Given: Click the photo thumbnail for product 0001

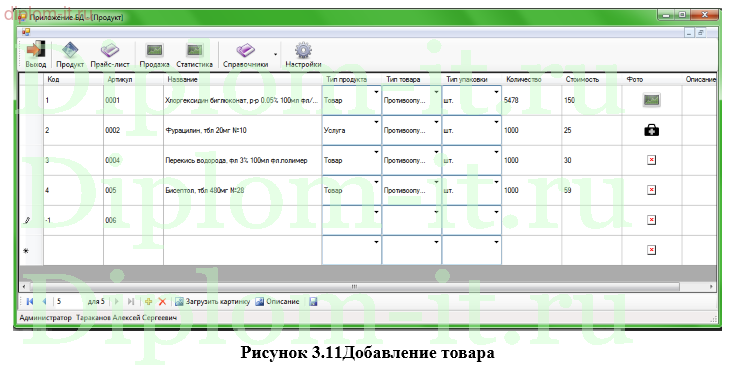Looking at the screenshot, I should click(651, 100).
